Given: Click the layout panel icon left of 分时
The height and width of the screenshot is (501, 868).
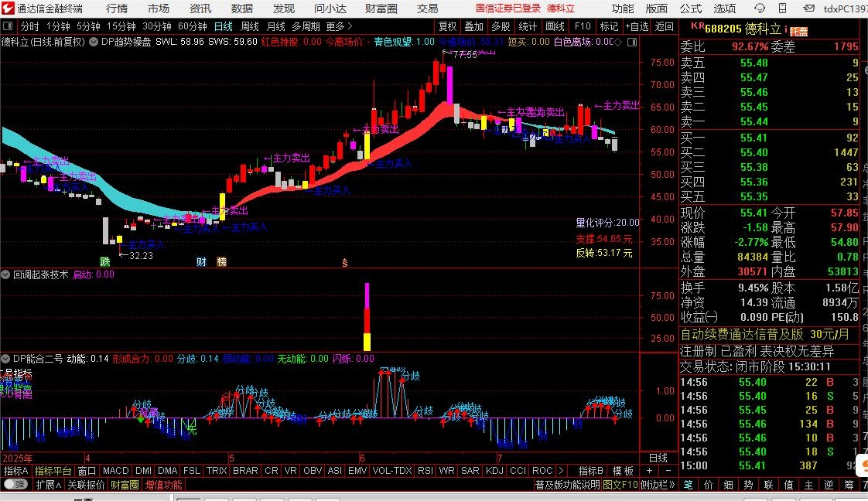Looking at the screenshot, I should click(8, 26).
